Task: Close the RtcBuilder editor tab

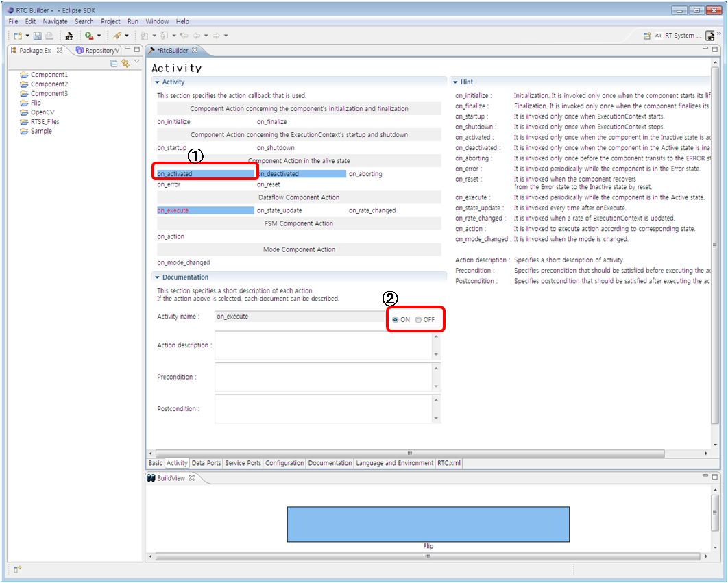Action: click(x=195, y=50)
